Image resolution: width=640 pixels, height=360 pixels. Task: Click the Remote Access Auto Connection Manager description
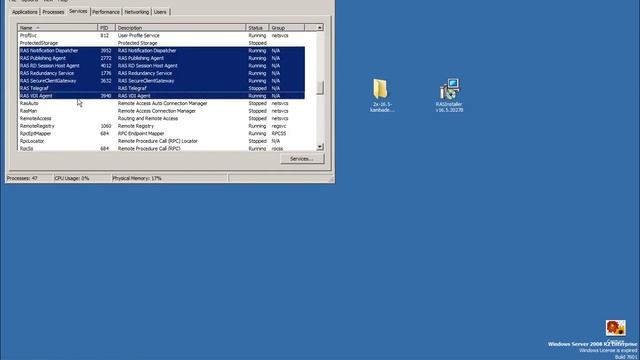click(162, 103)
